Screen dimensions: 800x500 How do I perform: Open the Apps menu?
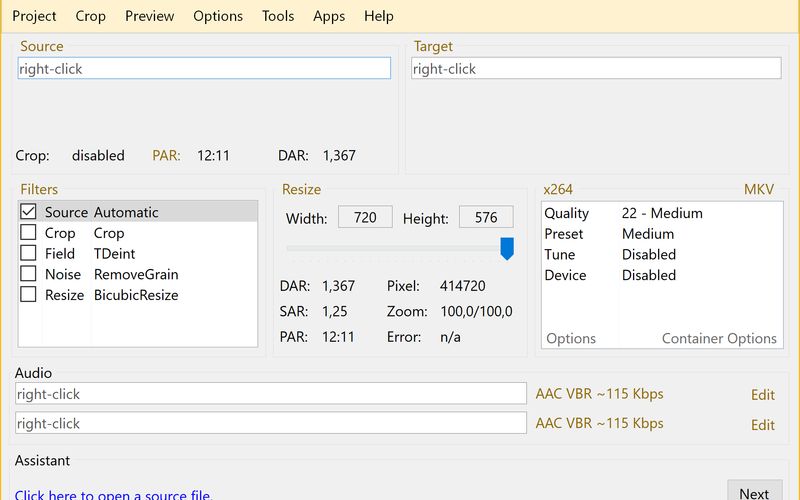pyautogui.click(x=329, y=16)
